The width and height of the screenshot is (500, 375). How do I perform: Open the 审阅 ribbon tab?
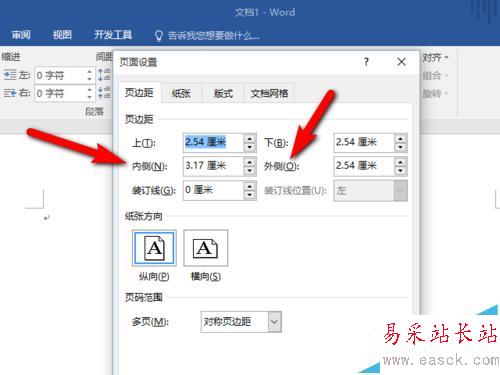point(21,35)
